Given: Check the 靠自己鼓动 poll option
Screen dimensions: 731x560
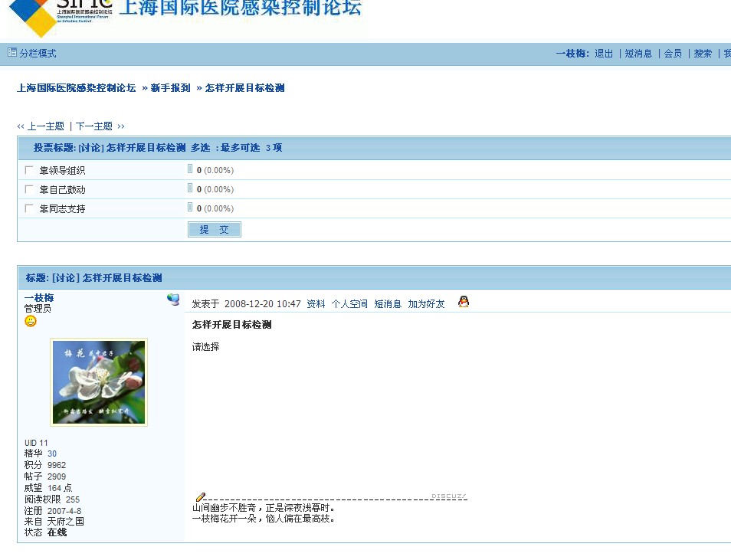Looking at the screenshot, I should (29, 188).
